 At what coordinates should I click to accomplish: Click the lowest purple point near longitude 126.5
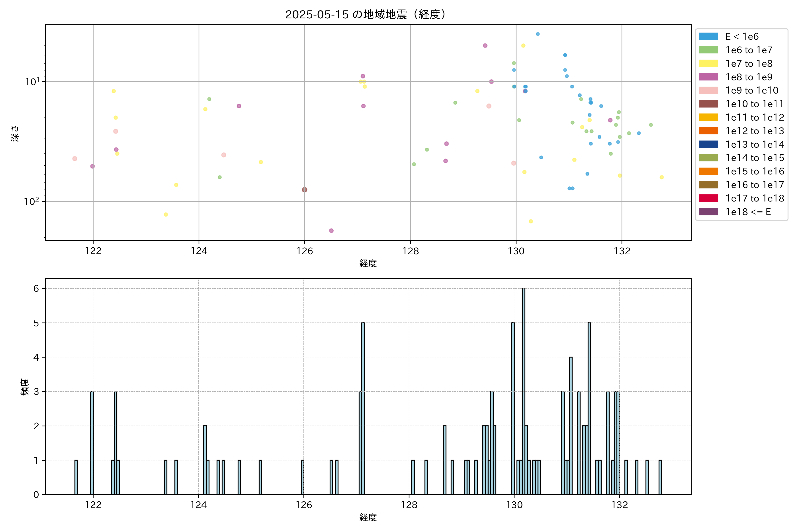coord(331,231)
